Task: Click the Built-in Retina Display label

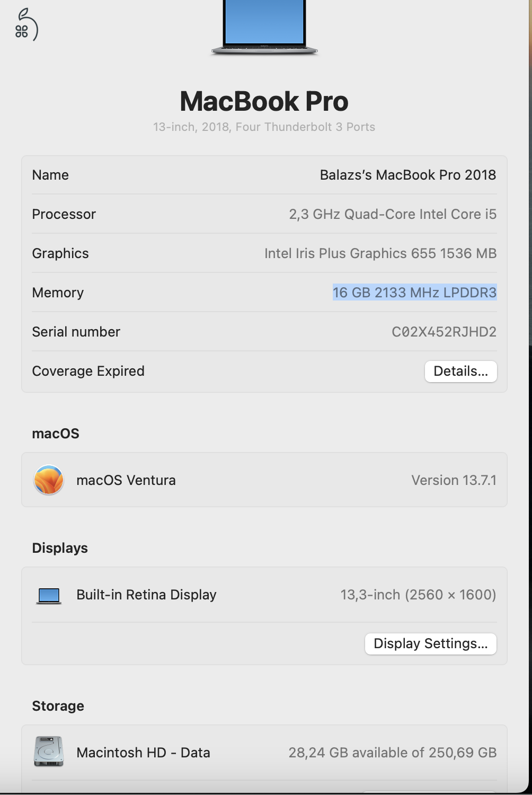Action: coord(146,595)
